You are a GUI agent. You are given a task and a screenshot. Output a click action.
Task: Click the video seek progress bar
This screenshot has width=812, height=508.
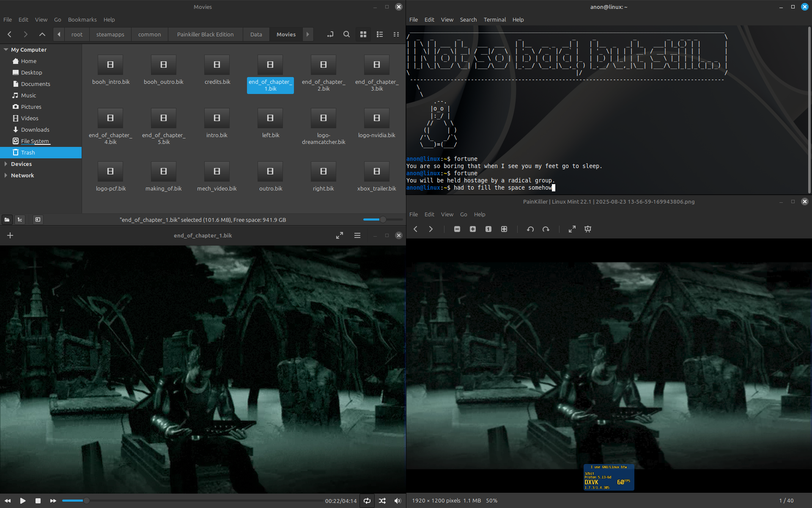[192, 501]
